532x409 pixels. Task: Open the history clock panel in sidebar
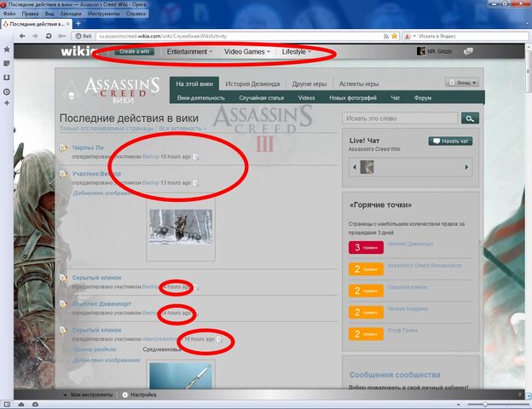7,92
